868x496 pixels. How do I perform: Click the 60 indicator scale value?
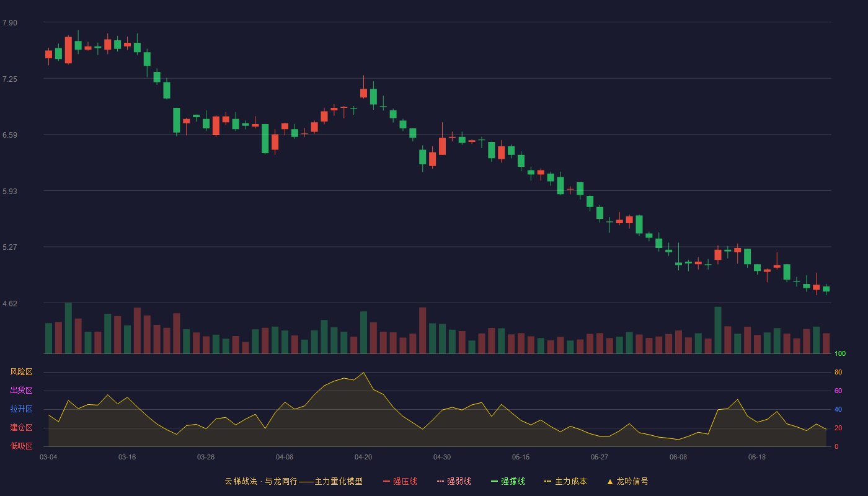(838, 391)
